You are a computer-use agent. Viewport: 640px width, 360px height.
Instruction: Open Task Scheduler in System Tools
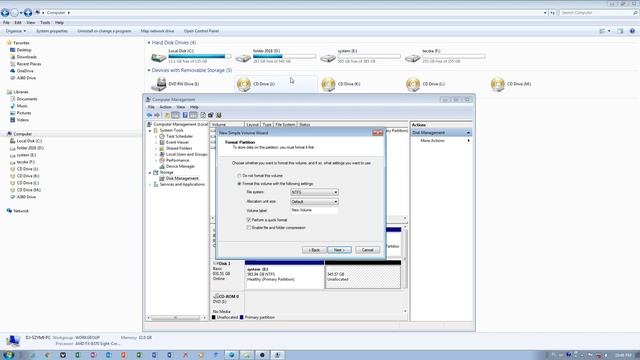179,136
